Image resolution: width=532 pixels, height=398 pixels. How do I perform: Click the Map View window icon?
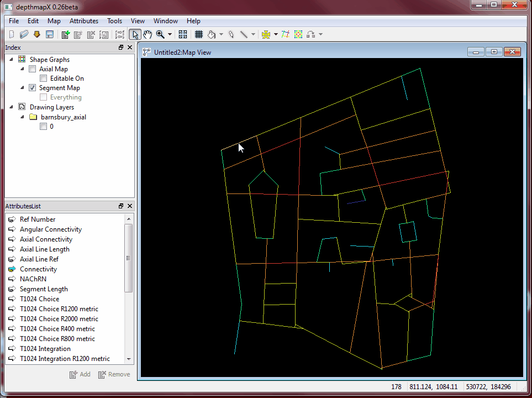coord(146,52)
